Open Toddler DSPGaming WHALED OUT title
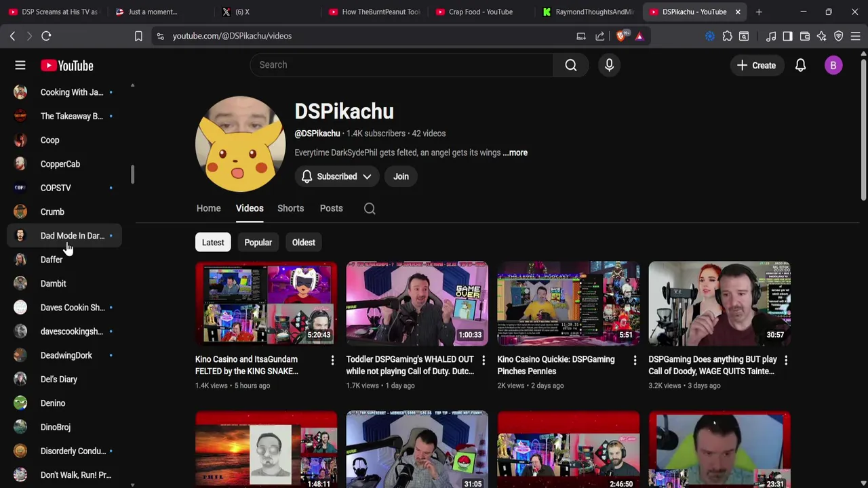Viewport: 868px width, 488px height. pyautogui.click(x=410, y=365)
